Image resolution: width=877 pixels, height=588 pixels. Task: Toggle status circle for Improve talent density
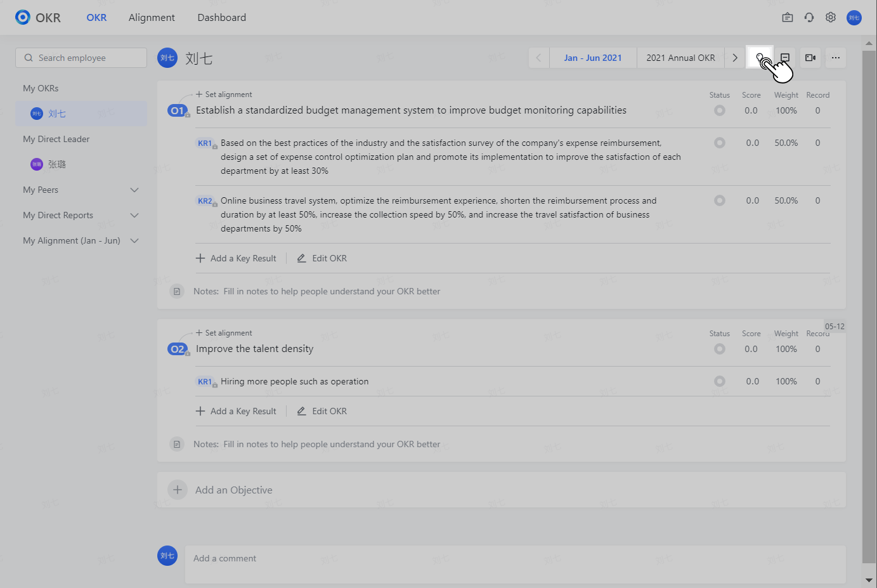pos(720,349)
